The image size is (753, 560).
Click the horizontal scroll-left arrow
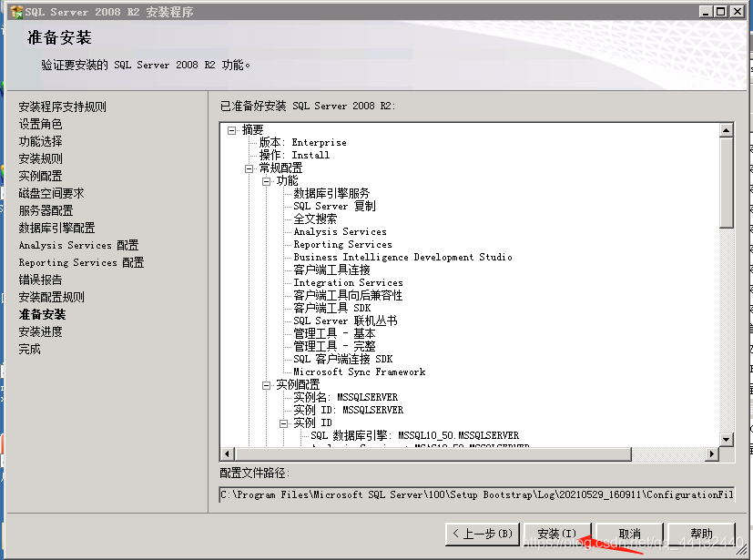228,453
